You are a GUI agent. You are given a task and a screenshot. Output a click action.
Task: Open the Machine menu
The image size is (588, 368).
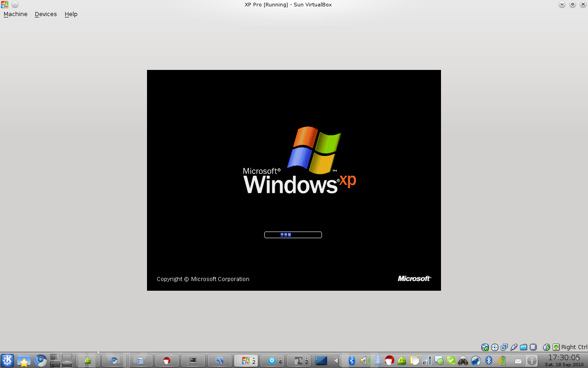click(x=15, y=14)
